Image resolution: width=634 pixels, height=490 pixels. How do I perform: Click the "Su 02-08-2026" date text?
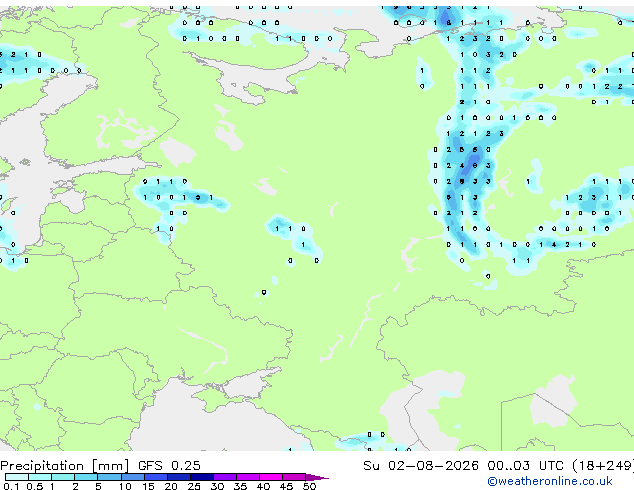click(x=421, y=465)
